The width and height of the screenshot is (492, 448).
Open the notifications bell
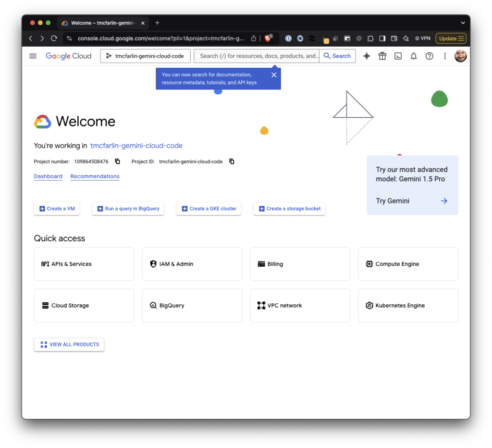[414, 56]
